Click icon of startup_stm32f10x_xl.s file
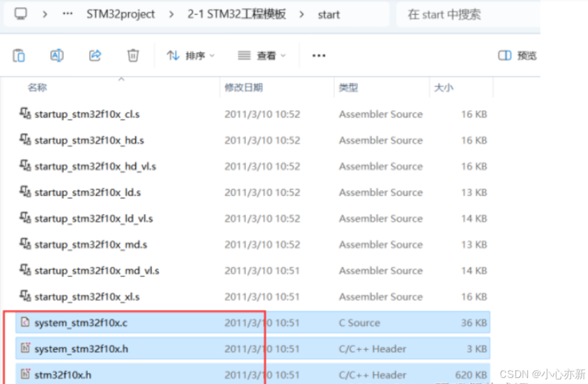 point(25,296)
